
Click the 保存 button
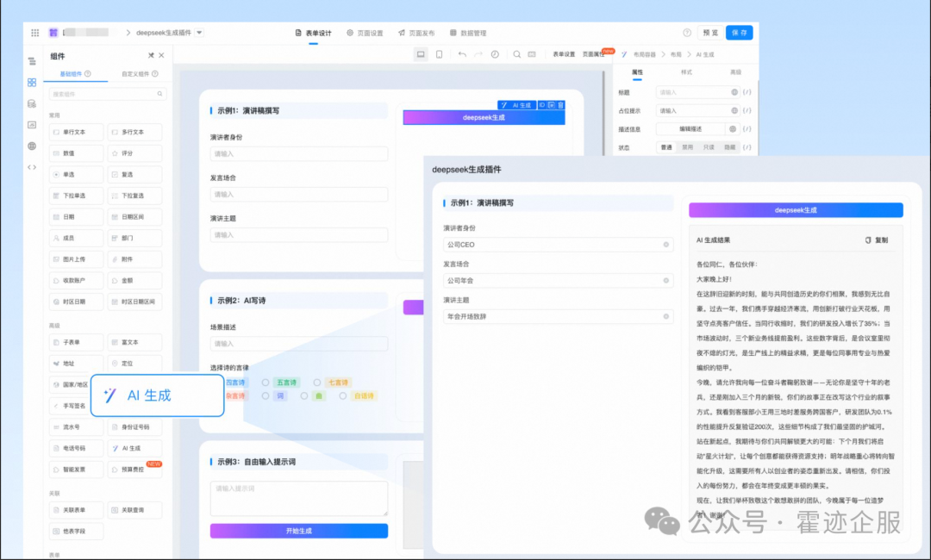[740, 33]
